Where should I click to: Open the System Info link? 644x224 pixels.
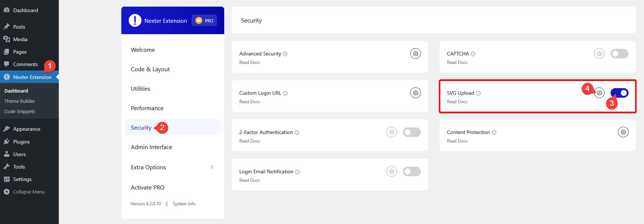click(184, 203)
